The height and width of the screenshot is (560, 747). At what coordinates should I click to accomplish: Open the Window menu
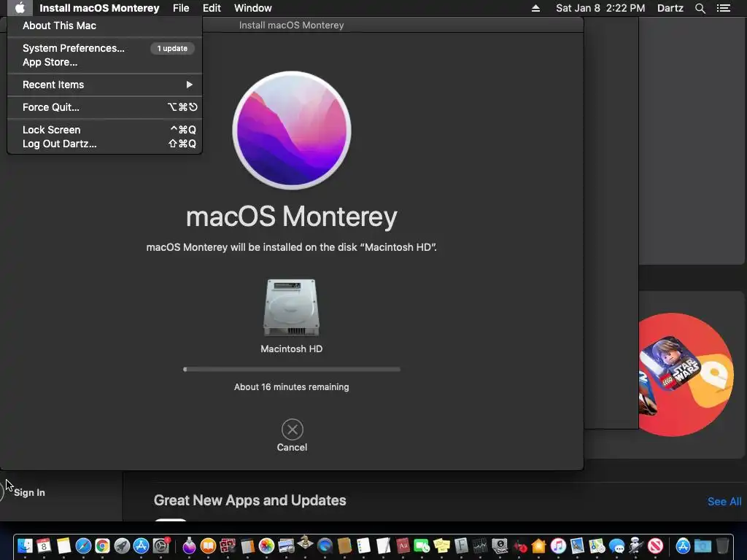coord(252,8)
